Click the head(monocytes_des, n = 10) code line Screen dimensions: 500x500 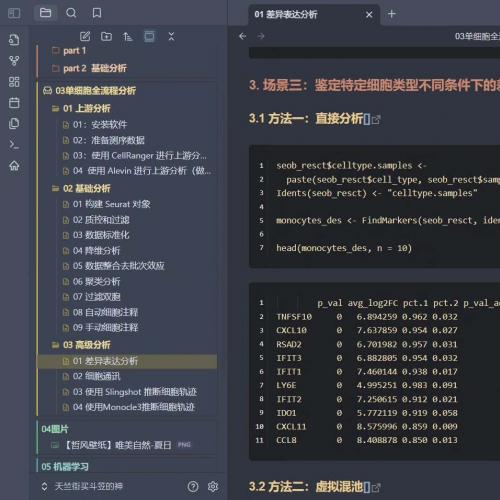tap(344, 248)
